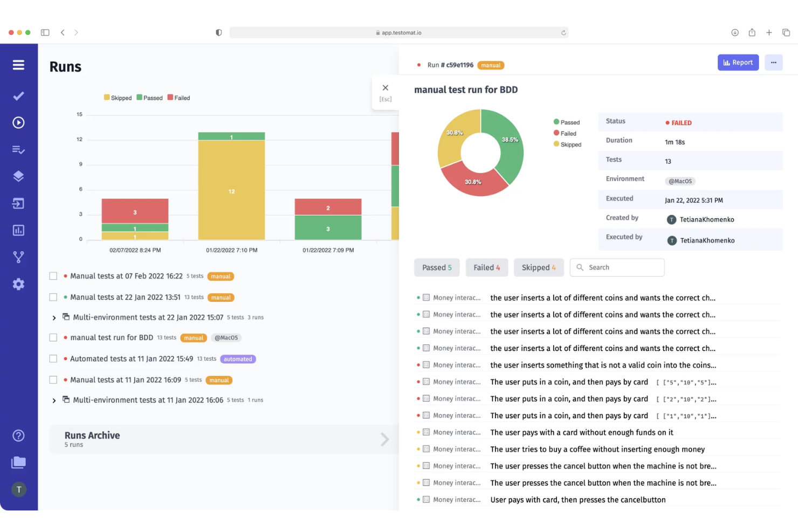Expand Multi-environment tests at 11 Jan 2022
This screenshot has height=532, width=798.
pos(53,400)
